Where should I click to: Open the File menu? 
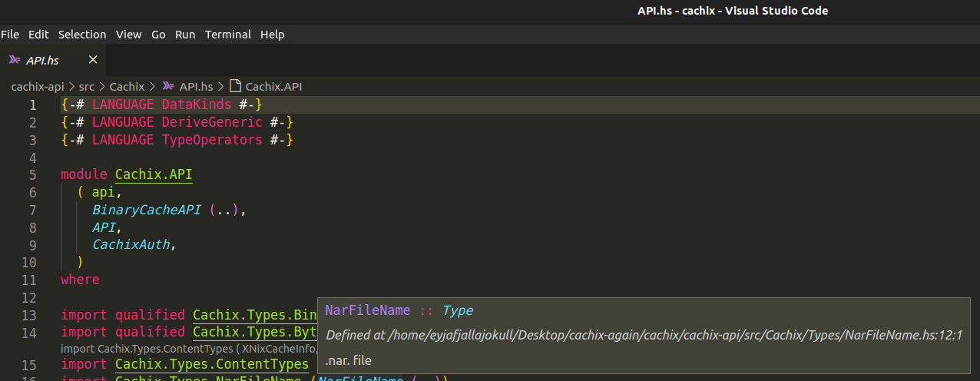tap(10, 35)
